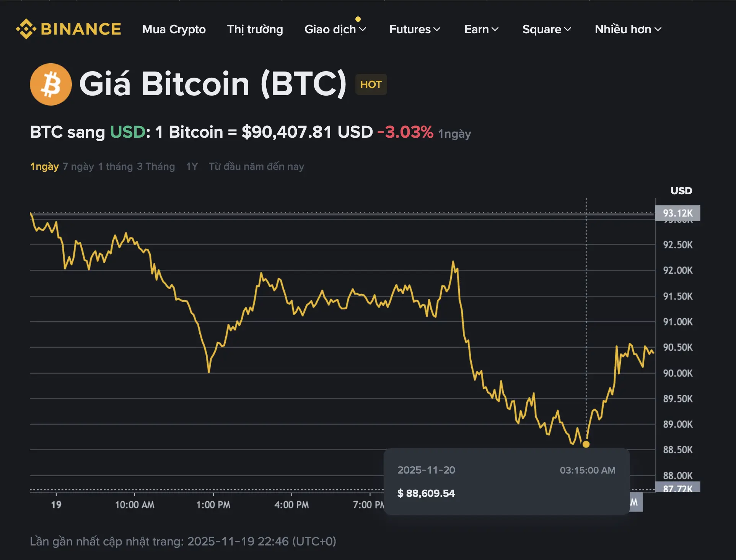Screen dimensions: 736x560
Task: Click the yellow notification dot on Giao dịch
Action: pyautogui.click(x=358, y=18)
